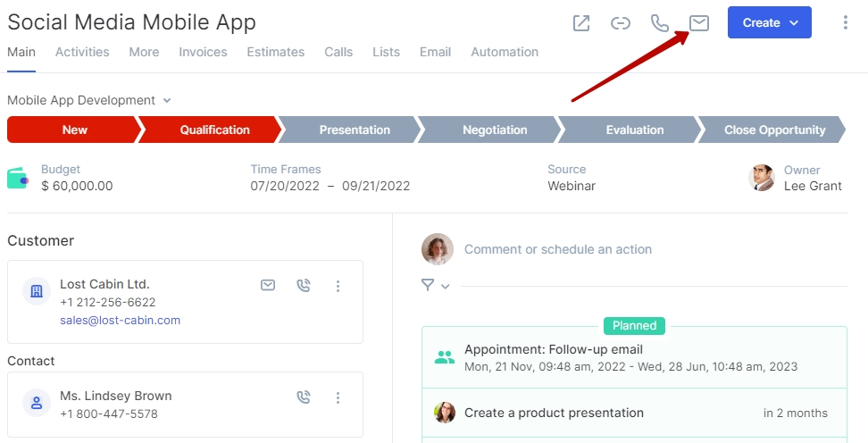Switch to the Main tab

click(21, 52)
